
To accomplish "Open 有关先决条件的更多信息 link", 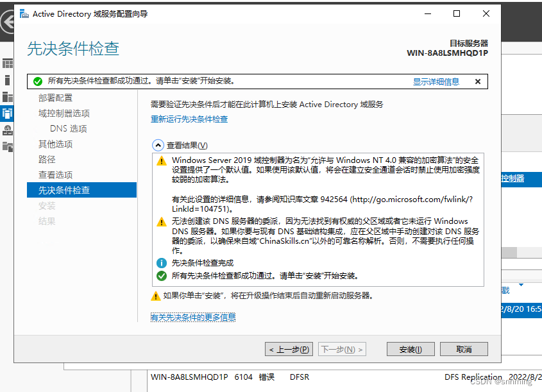I will click(193, 317).
